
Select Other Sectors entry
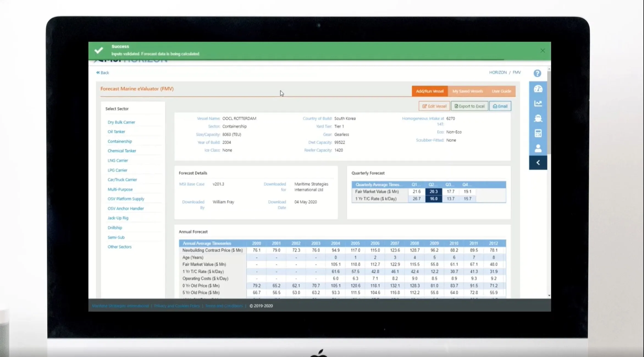[x=119, y=247]
